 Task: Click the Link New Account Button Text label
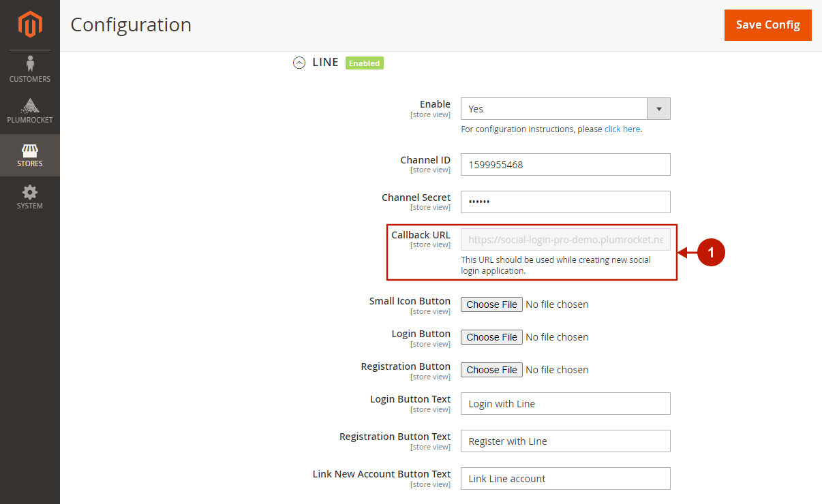382,474
